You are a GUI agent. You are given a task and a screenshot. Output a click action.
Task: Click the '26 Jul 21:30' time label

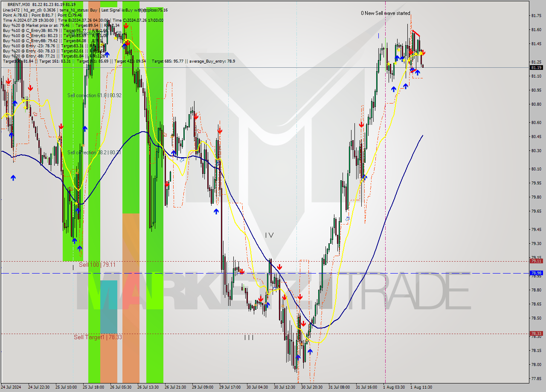175,387
